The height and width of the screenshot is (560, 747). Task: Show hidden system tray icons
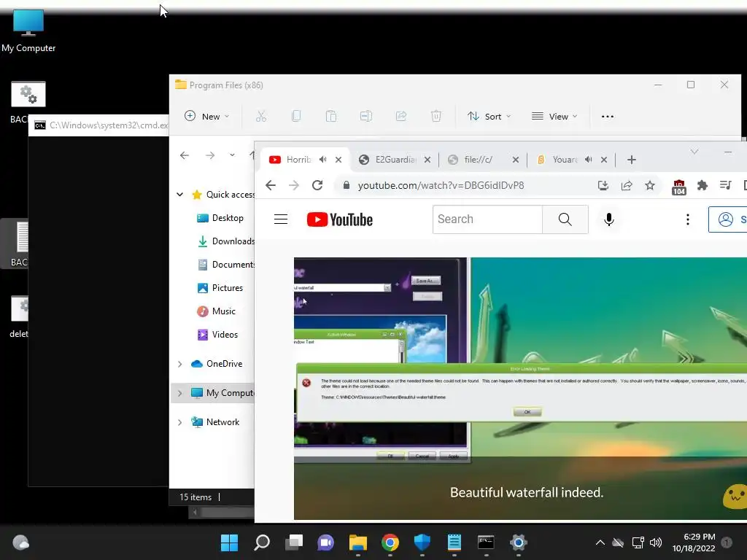point(600,542)
